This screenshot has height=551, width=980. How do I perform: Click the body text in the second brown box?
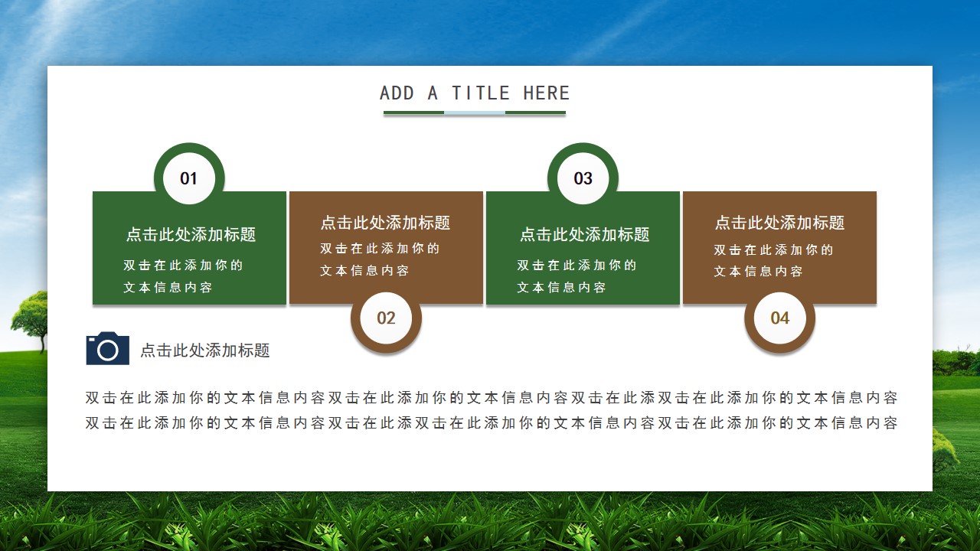pos(773,260)
